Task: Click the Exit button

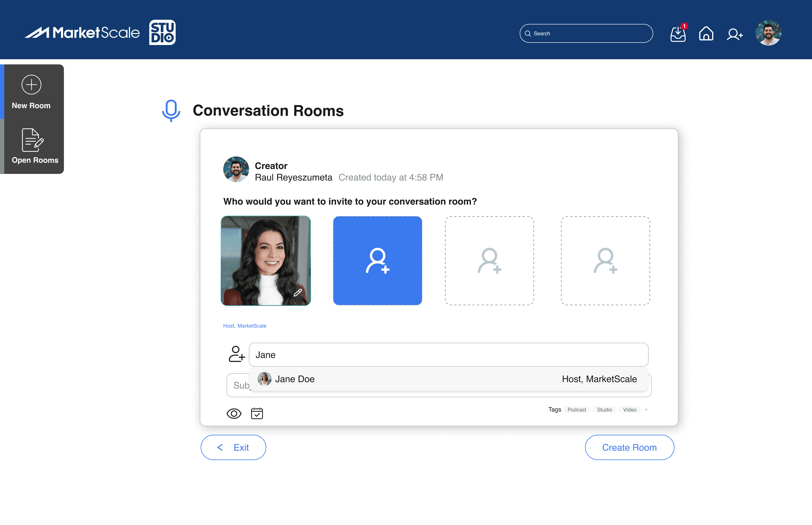Action: (x=233, y=447)
